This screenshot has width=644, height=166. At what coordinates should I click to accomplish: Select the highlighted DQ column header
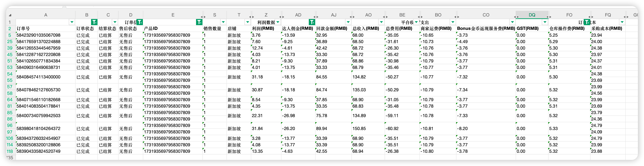pyautogui.click(x=532, y=15)
